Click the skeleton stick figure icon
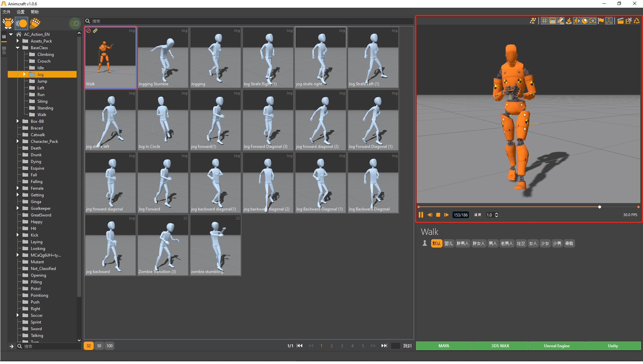 click(533, 21)
